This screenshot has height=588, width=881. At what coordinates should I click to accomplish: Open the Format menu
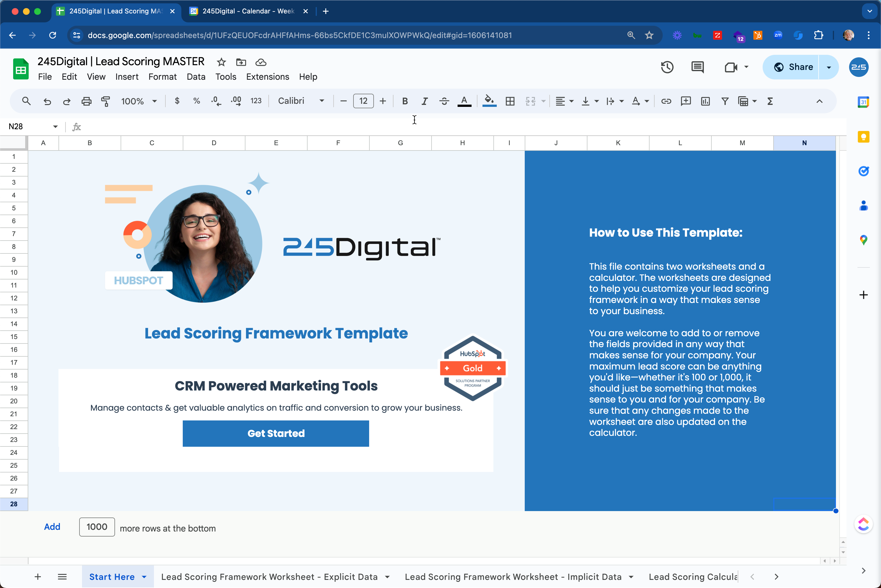click(x=162, y=77)
